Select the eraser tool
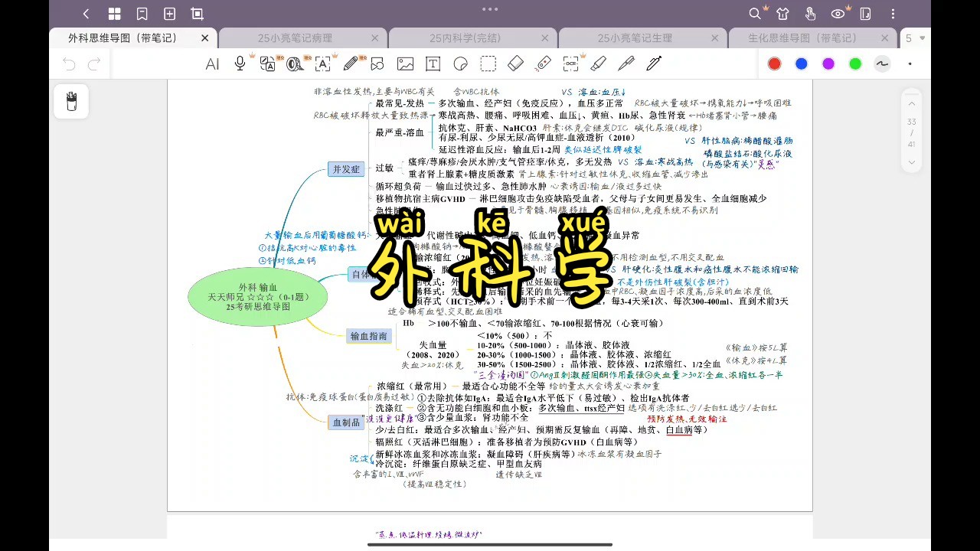 tap(515, 64)
